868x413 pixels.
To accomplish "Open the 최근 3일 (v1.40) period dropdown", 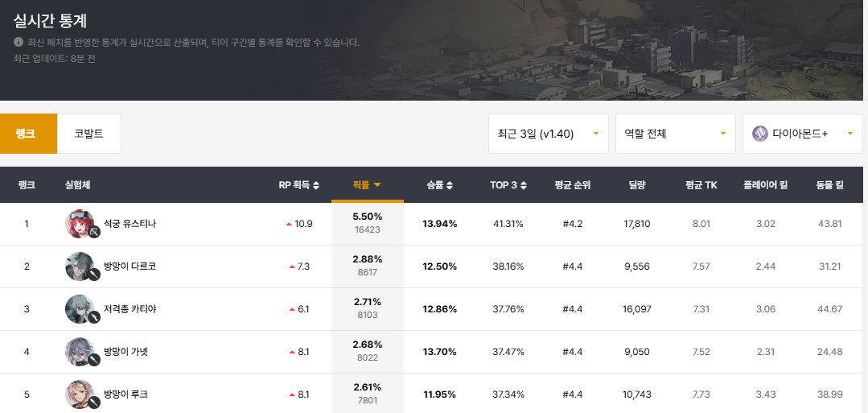I will [548, 134].
